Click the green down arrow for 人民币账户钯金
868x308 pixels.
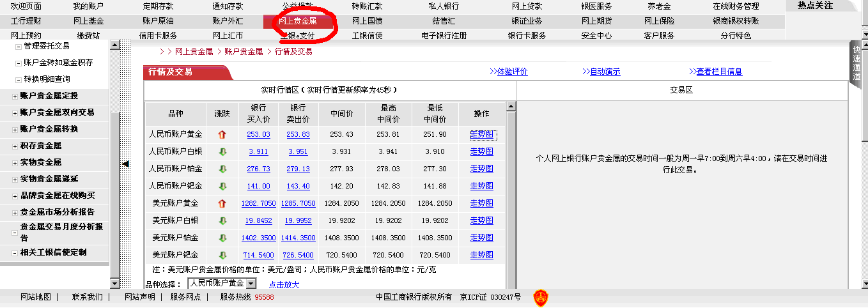(x=222, y=187)
